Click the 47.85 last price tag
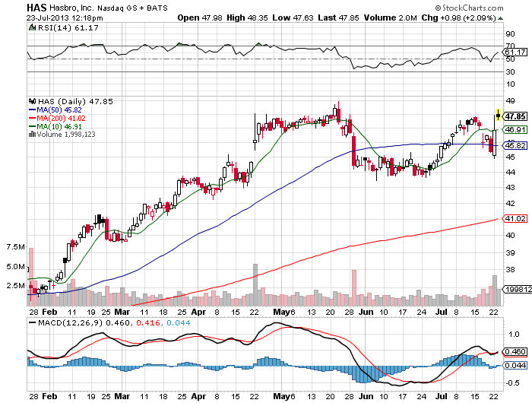This screenshot has width=532, height=403. (515, 116)
